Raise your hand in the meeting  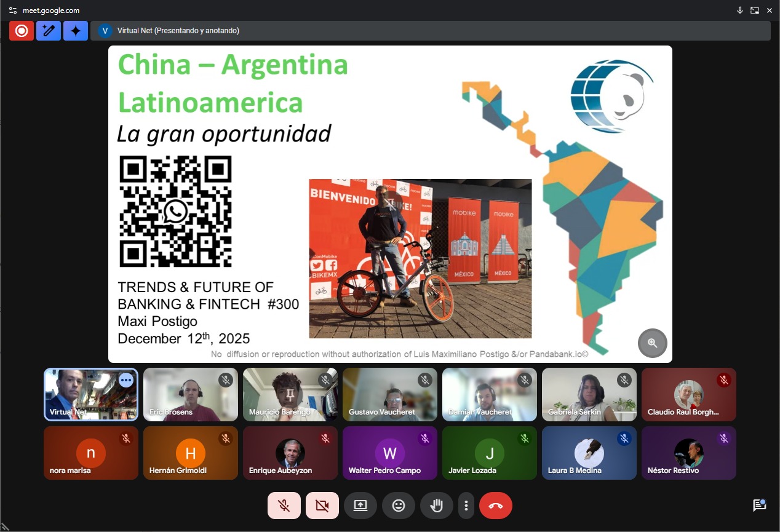[x=437, y=506]
